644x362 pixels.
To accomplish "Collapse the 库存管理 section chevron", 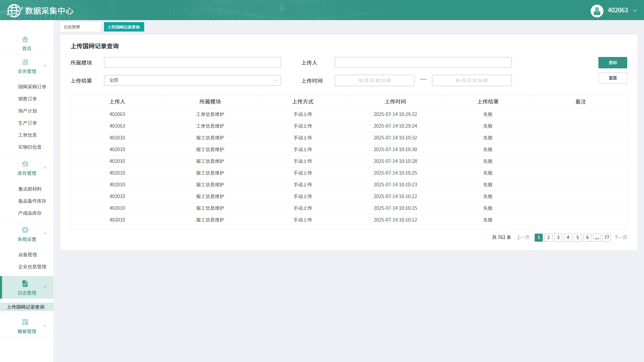I will click(45, 168).
